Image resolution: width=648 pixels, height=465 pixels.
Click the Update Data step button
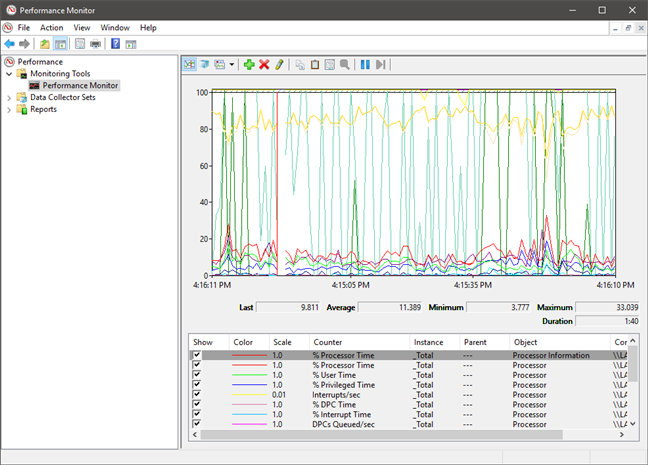click(x=380, y=64)
